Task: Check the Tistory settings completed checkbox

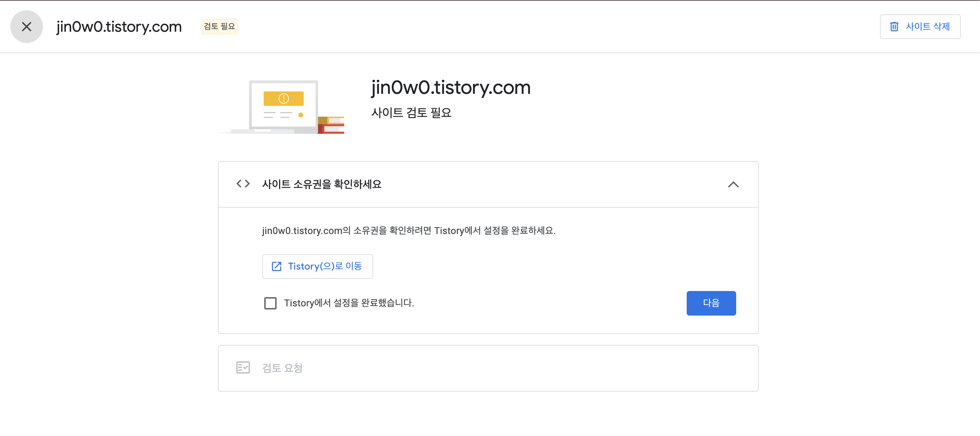Action: coord(270,303)
